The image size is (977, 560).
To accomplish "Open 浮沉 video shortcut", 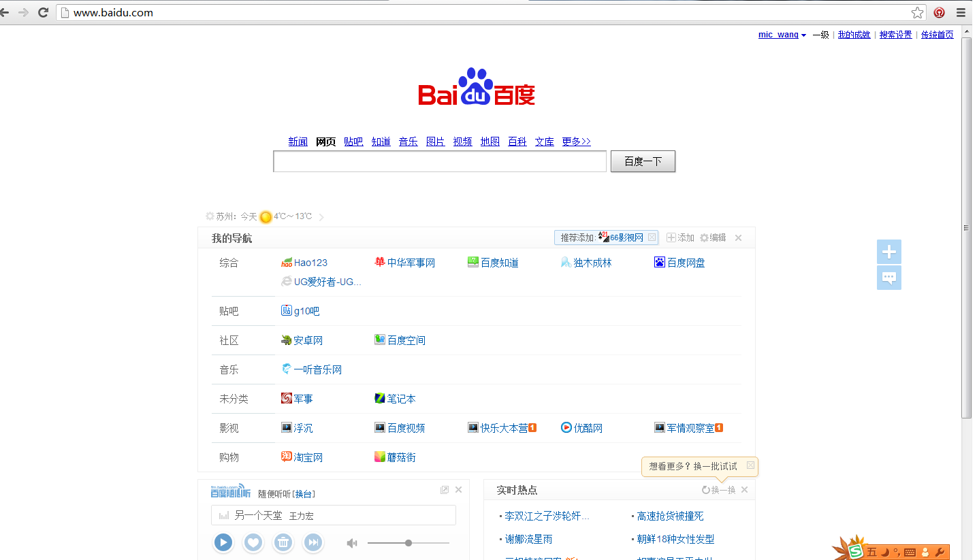I will pos(297,428).
